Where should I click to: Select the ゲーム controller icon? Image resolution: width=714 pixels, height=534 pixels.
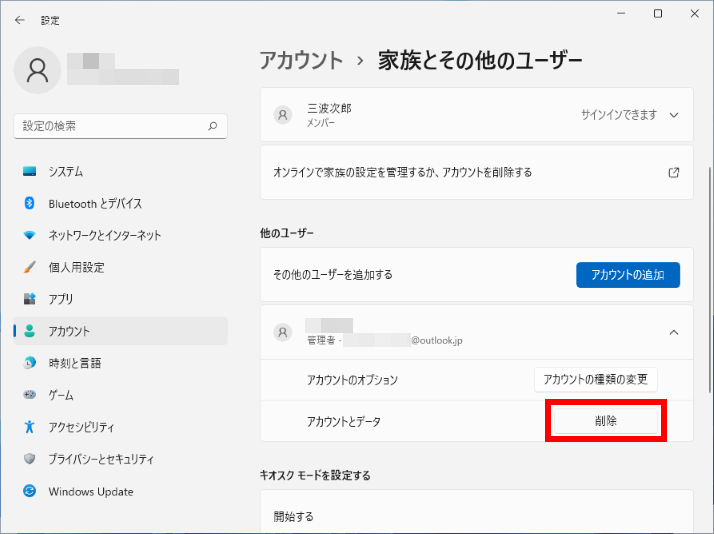(x=30, y=394)
